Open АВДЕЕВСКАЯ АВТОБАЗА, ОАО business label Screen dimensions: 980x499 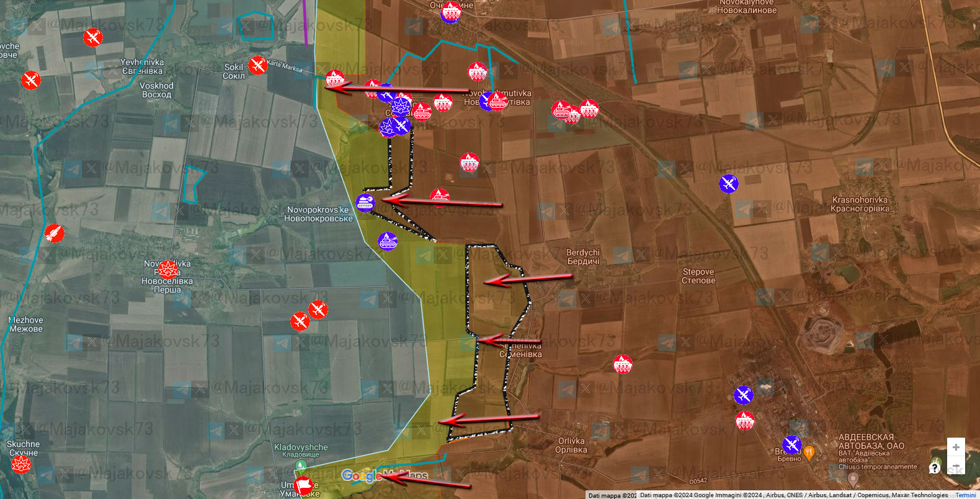[871, 441]
